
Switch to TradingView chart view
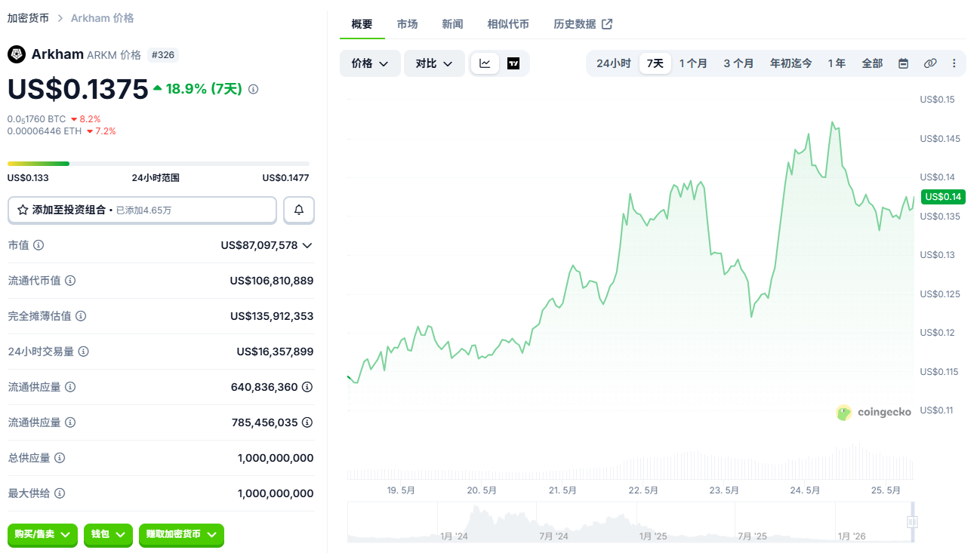[513, 63]
